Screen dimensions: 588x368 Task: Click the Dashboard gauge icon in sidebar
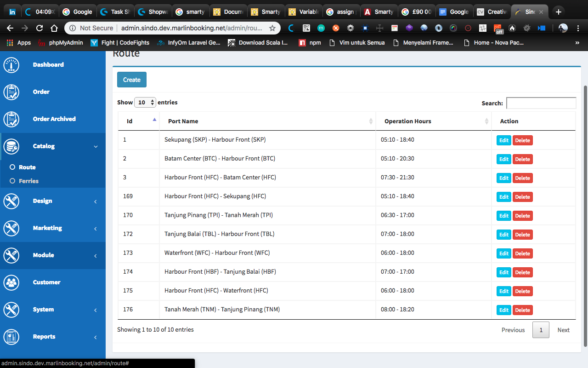[11, 65]
